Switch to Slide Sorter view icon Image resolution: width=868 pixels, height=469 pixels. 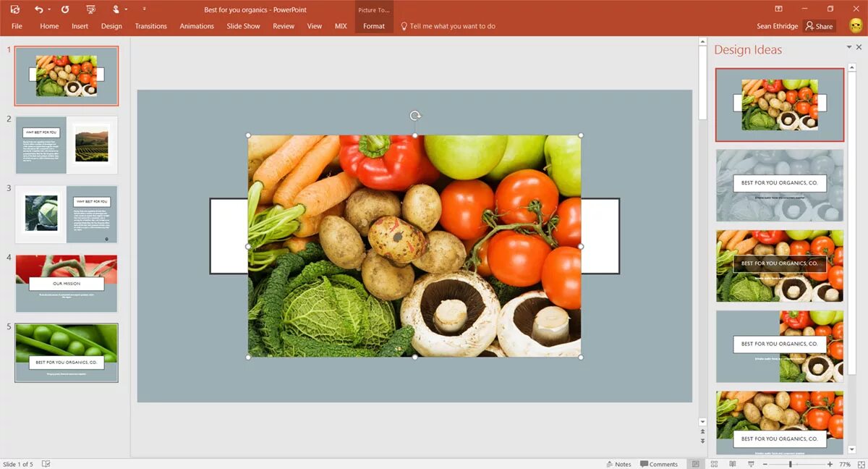[x=714, y=464]
